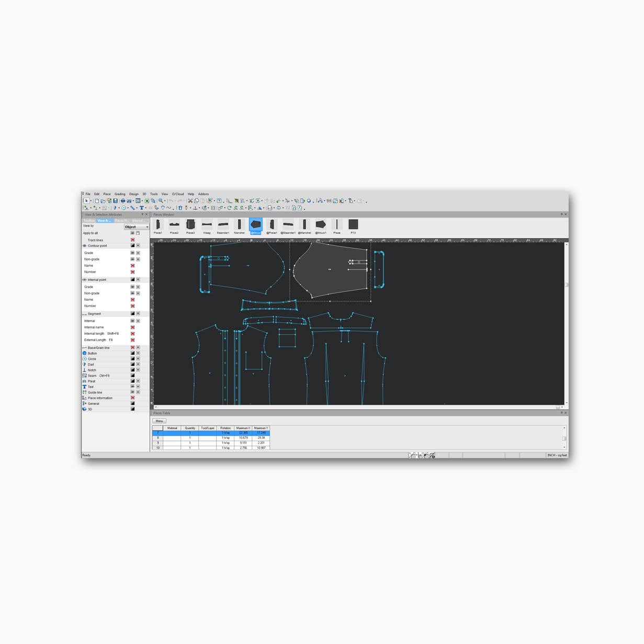The image size is (644, 644).
Task: Open the Grading menu
Action: point(119,194)
